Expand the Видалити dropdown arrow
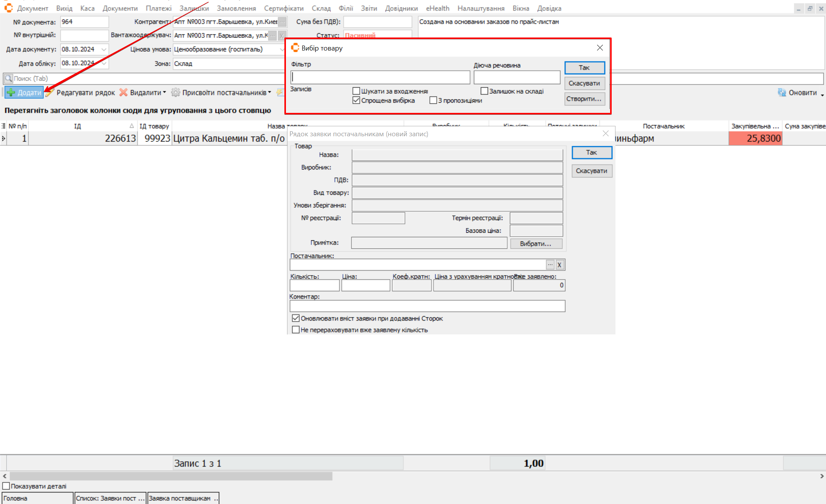 pyautogui.click(x=165, y=93)
